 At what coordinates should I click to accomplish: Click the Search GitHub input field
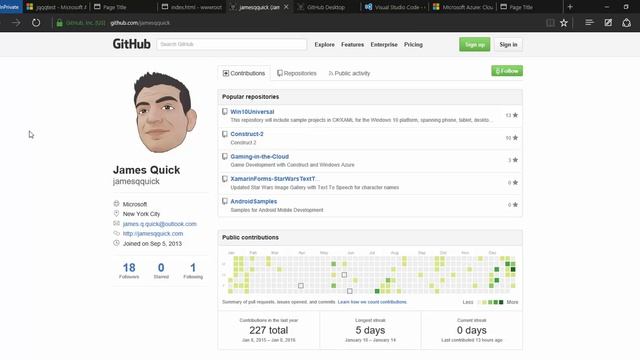pyautogui.click(x=231, y=44)
